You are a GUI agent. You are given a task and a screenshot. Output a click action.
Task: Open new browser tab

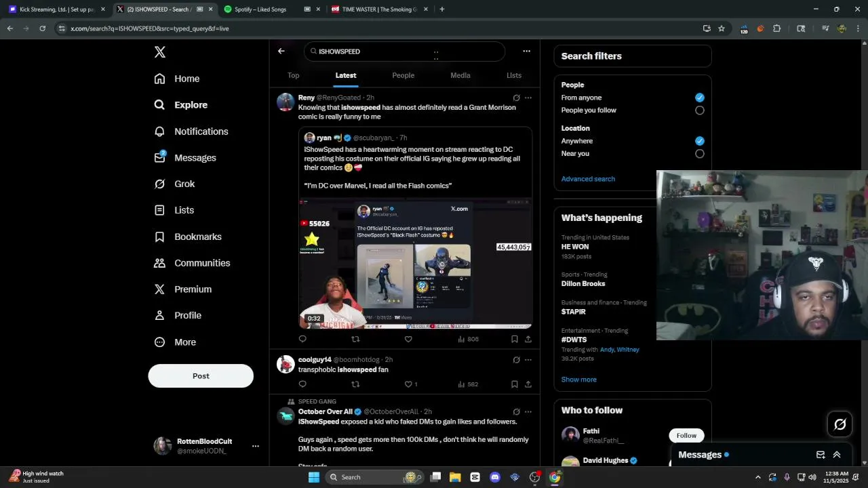[x=442, y=9]
